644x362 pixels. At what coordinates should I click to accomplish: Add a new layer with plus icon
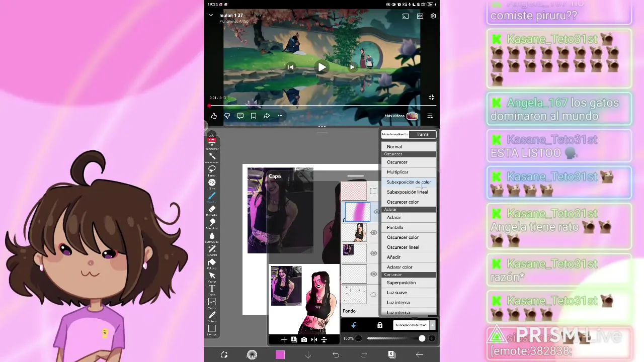(x=284, y=340)
